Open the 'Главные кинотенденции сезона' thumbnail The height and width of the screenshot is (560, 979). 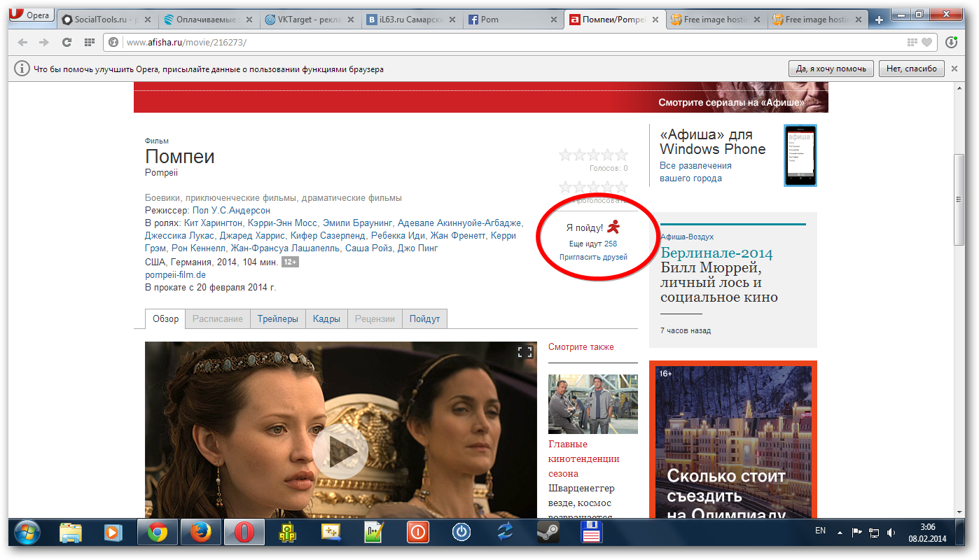click(593, 404)
